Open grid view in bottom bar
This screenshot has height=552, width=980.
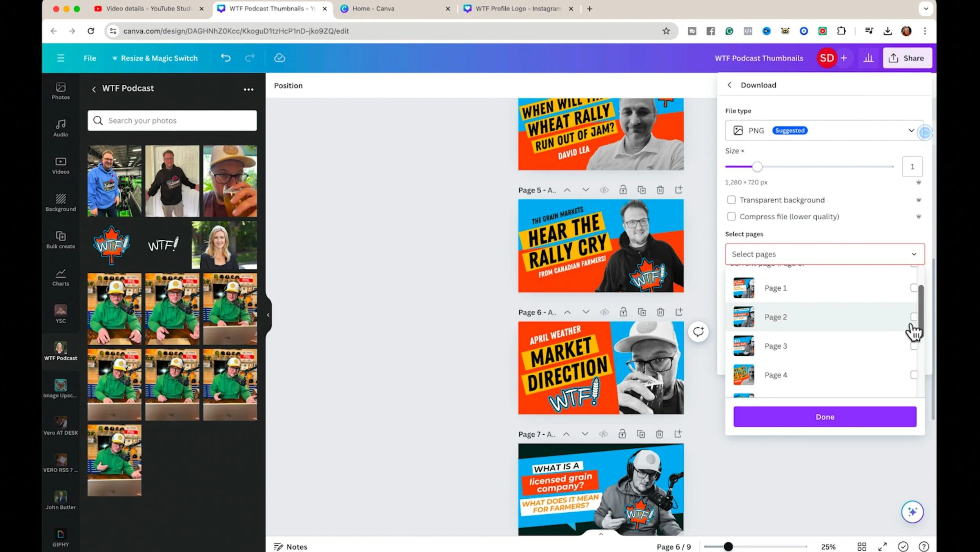point(862,547)
